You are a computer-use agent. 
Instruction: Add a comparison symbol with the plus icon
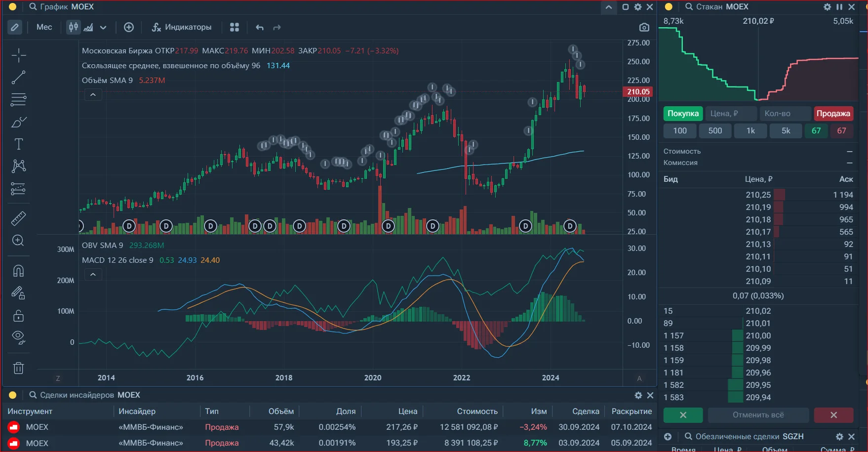tap(129, 27)
